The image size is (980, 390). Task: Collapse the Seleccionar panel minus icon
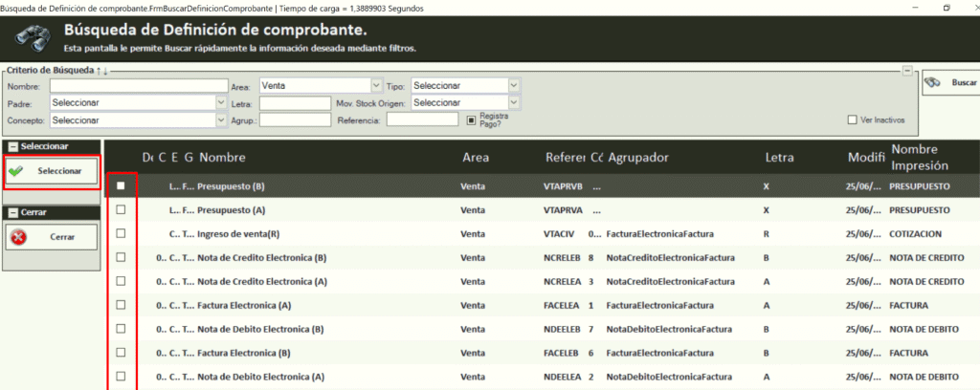pos(11,146)
